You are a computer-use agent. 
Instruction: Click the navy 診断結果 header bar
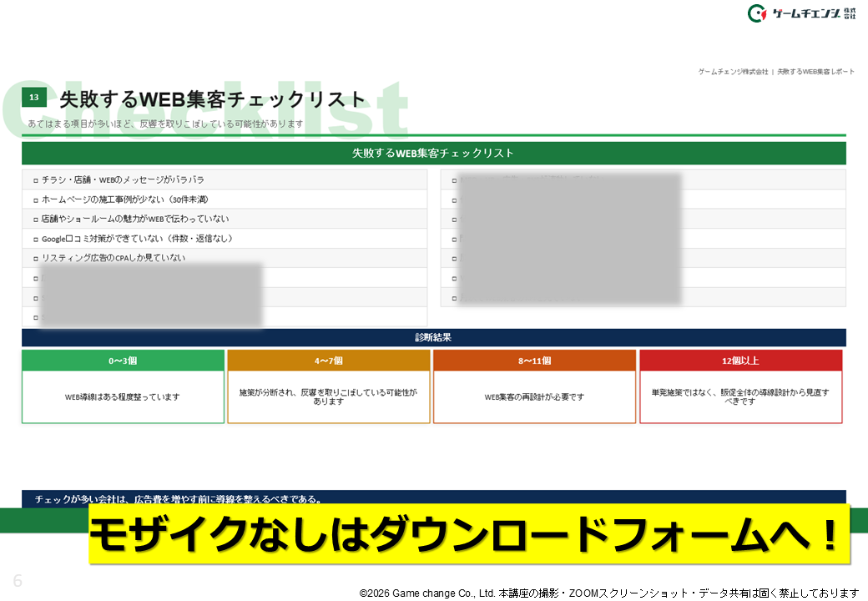(x=433, y=337)
